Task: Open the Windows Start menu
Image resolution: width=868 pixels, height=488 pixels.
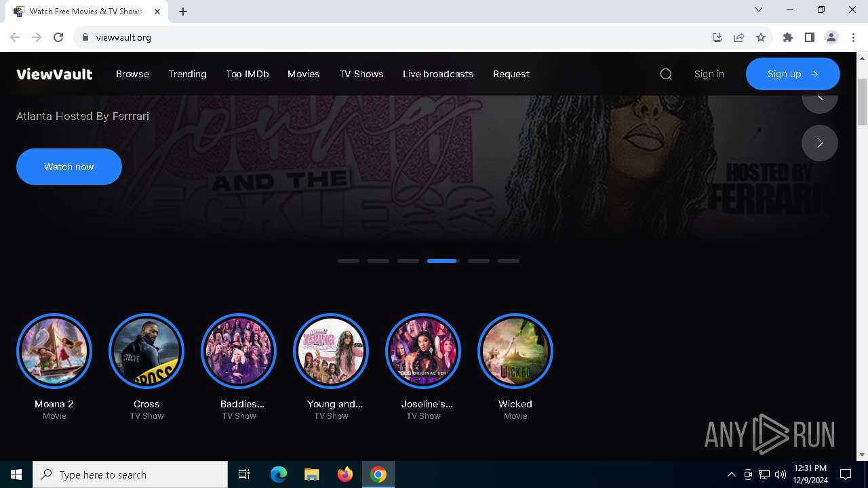Action: tap(16, 474)
